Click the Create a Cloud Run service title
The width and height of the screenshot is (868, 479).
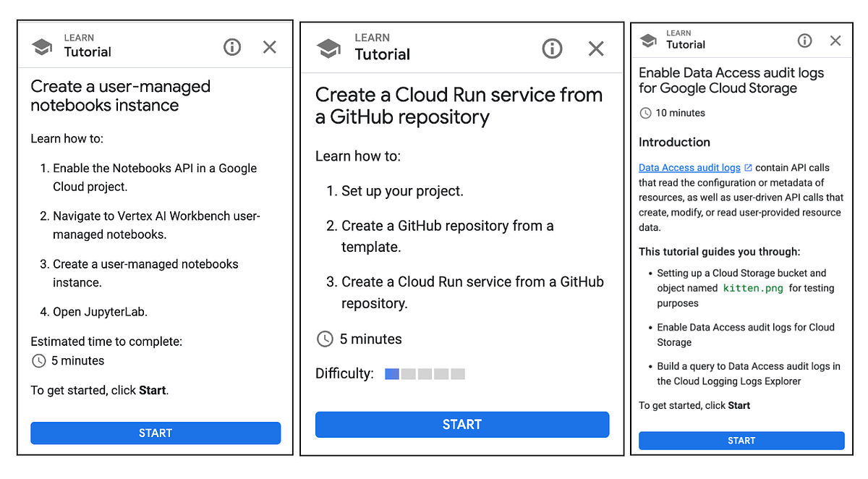click(458, 106)
